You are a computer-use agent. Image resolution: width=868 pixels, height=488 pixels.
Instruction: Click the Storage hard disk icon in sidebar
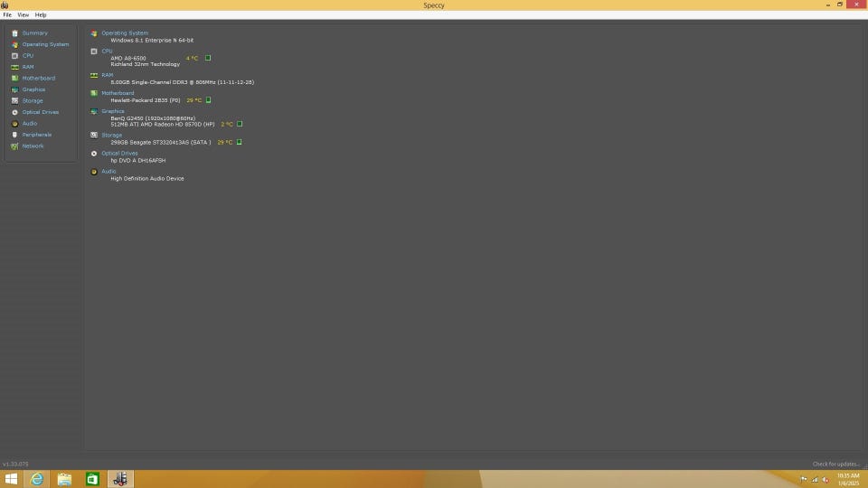(15, 100)
